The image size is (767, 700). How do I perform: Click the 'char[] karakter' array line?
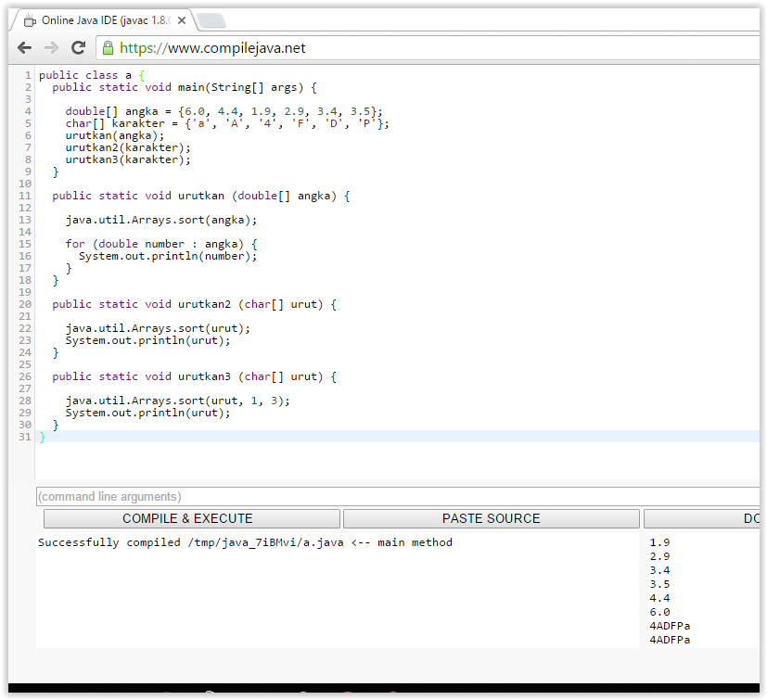click(227, 123)
